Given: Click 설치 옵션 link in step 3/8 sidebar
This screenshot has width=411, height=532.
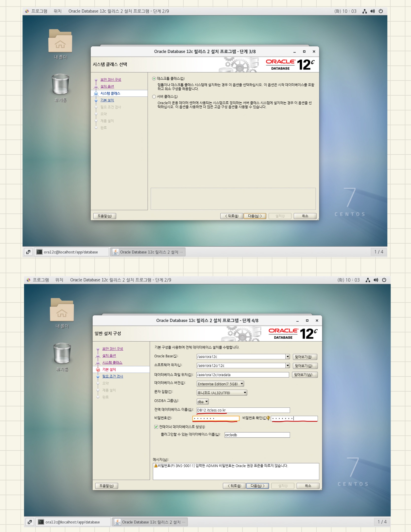Looking at the screenshot, I should coord(107,87).
